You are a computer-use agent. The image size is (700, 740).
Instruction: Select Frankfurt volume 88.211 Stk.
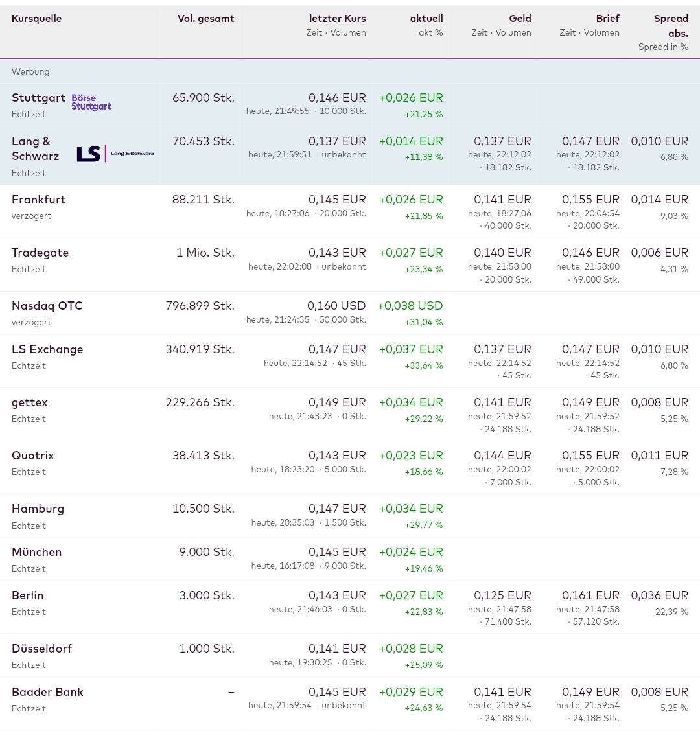204,200
